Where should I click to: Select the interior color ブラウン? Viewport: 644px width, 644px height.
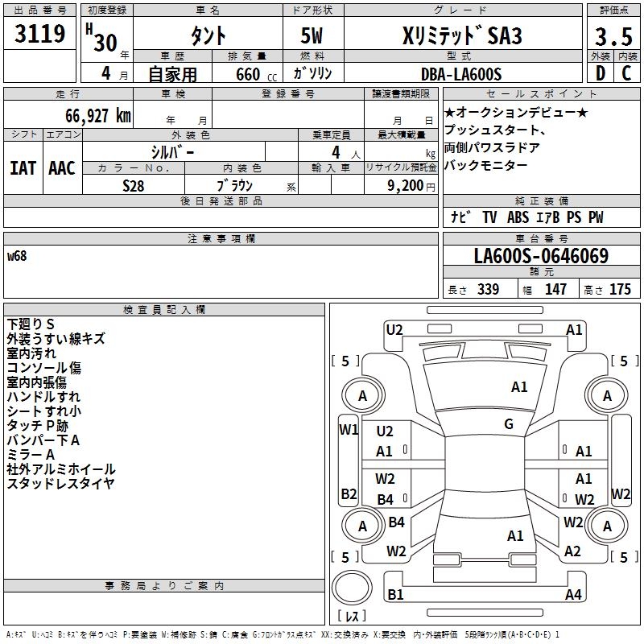pos(234,186)
